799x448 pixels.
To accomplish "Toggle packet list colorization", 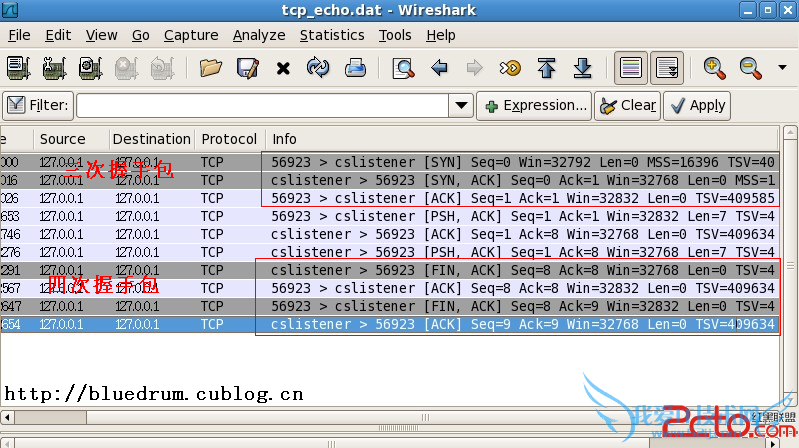I will [x=631, y=68].
